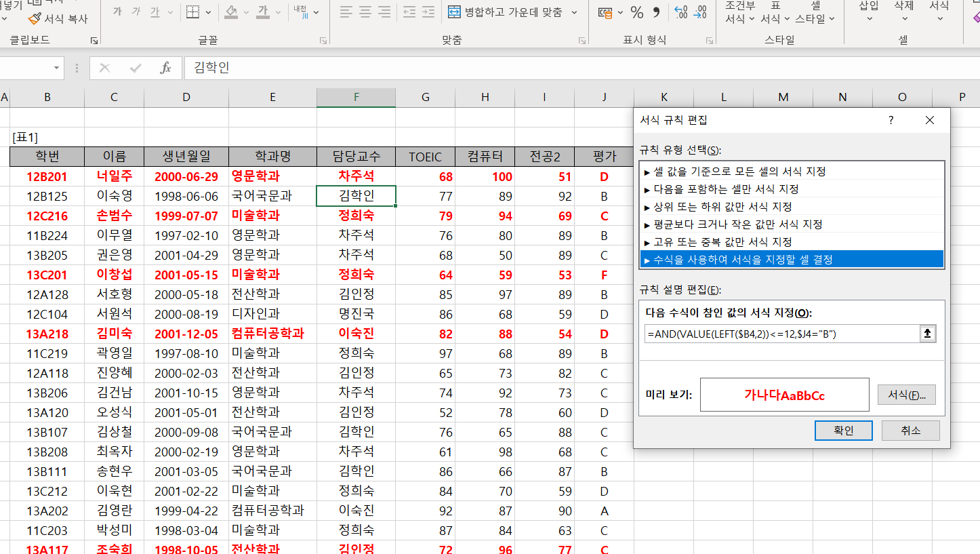Click Increase Indent icon in alignment group
The height and width of the screenshot is (554, 980).
[428, 12]
